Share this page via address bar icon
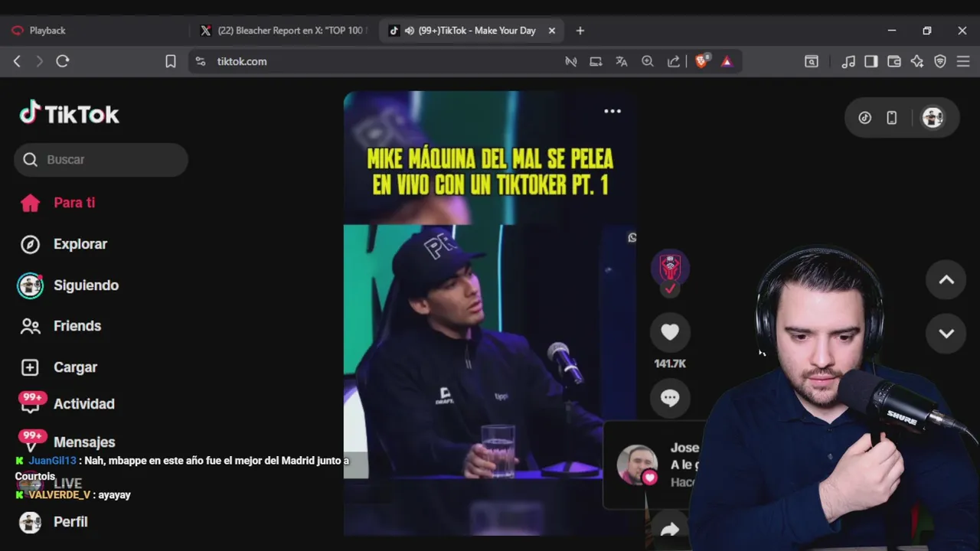The height and width of the screenshot is (551, 980). point(674,61)
